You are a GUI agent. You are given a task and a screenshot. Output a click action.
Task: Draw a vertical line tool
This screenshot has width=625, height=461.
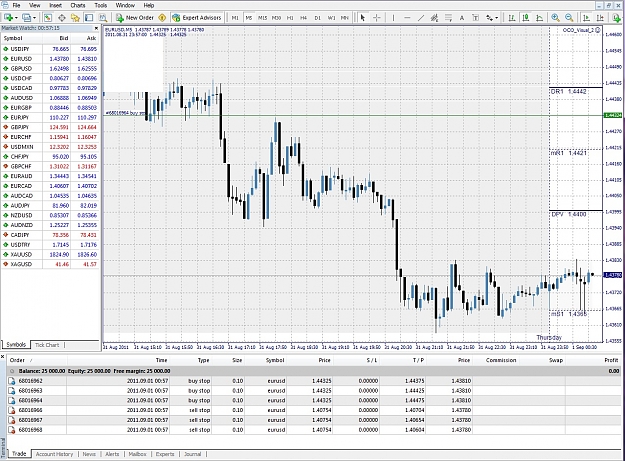(393, 18)
